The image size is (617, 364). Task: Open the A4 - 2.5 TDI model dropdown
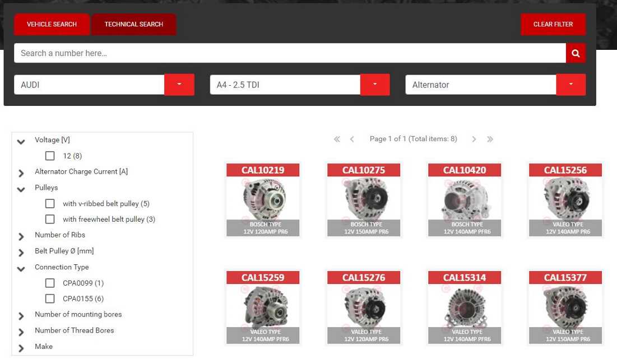(374, 85)
